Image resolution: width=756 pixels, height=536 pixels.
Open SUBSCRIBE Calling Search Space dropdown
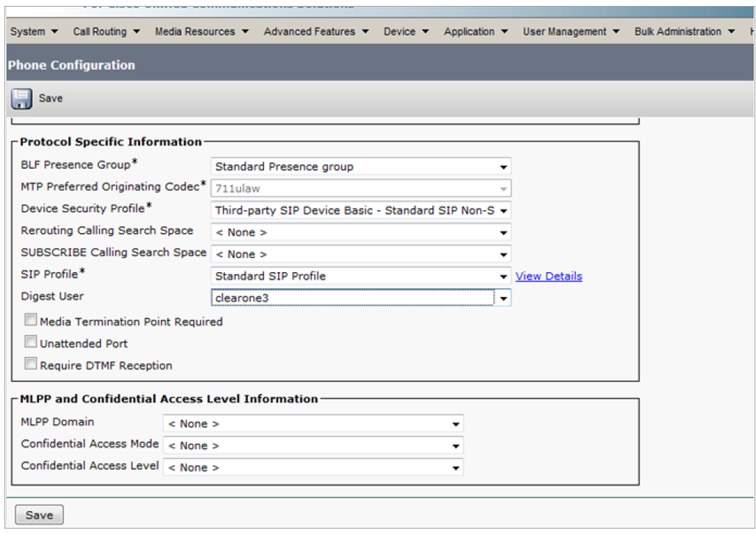(361, 254)
